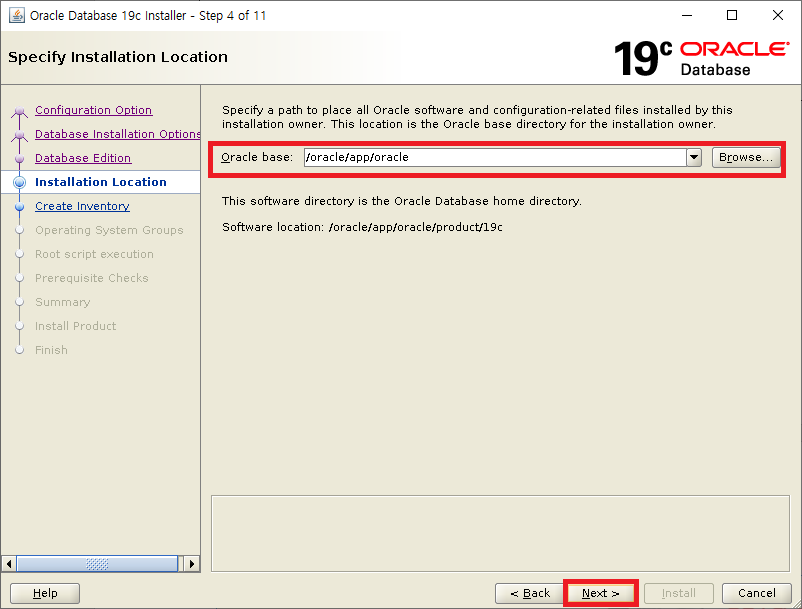Cancel the Oracle installation
This screenshot has height=609, width=802.
tap(756, 593)
